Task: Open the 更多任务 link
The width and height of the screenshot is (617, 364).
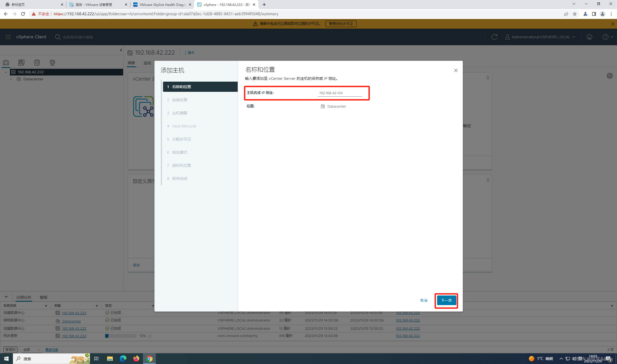Action: 52,350
